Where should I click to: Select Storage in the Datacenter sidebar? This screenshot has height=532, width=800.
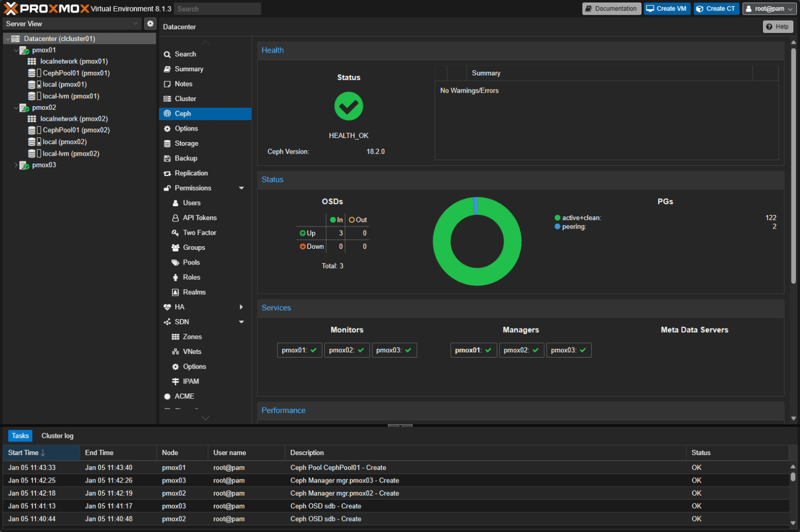[186, 143]
